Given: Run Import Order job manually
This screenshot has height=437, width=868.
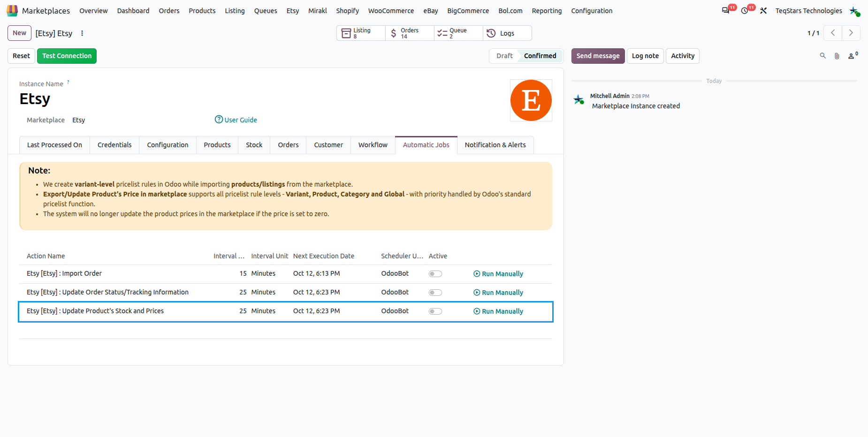Looking at the screenshot, I should coord(498,274).
